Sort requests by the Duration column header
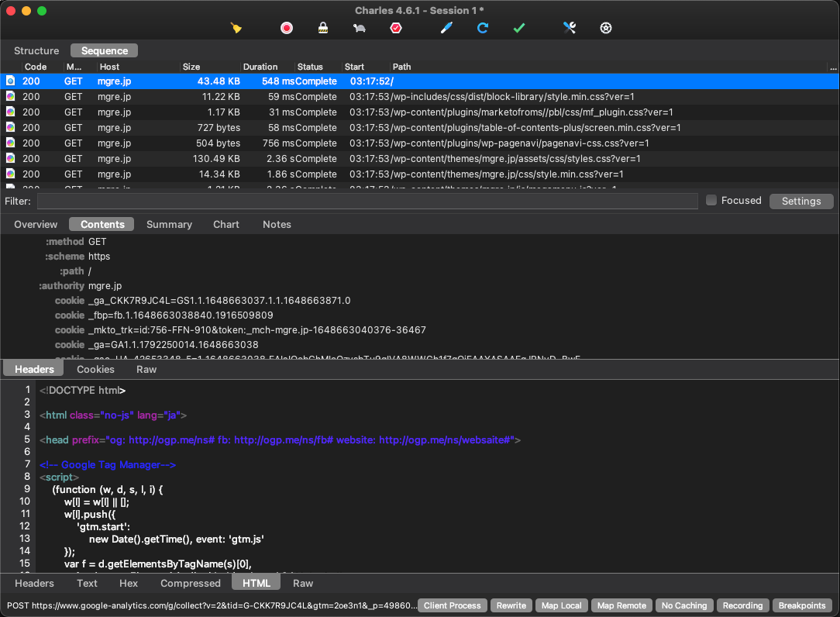Viewport: 840px width, 617px height. 260,67
